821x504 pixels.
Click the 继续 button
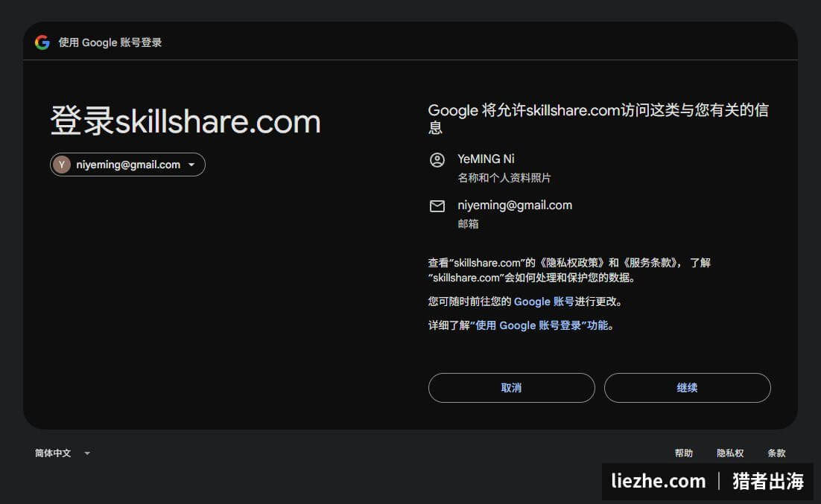[x=687, y=388]
